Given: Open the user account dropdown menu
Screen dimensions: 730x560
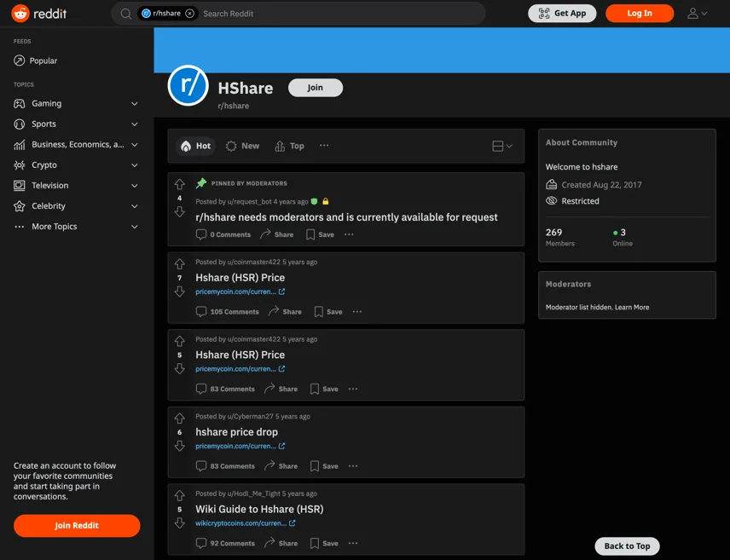Looking at the screenshot, I should tap(697, 14).
